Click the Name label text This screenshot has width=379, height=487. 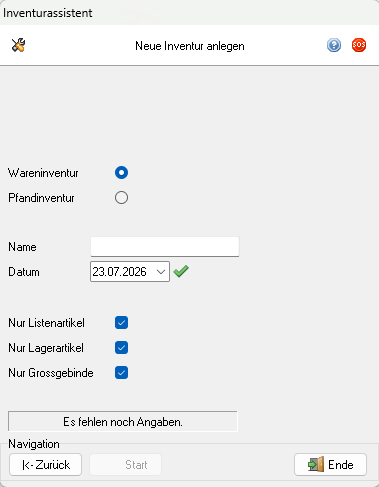pos(22,247)
